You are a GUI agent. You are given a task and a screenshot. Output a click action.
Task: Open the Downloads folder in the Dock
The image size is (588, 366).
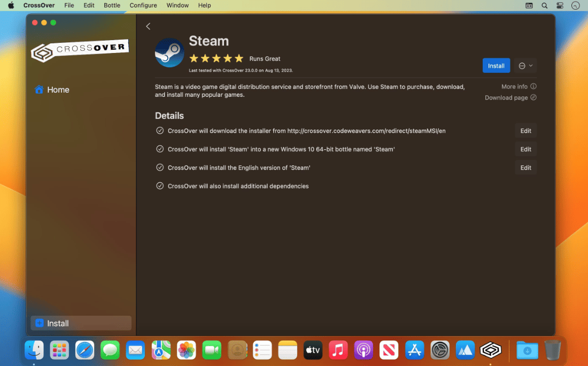(x=527, y=350)
